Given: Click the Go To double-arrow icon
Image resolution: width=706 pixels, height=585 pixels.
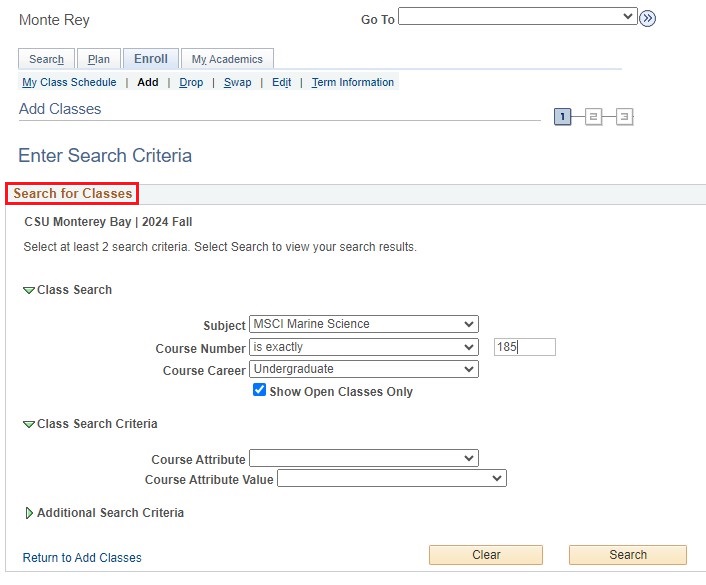Looking at the screenshot, I should tap(647, 18).
